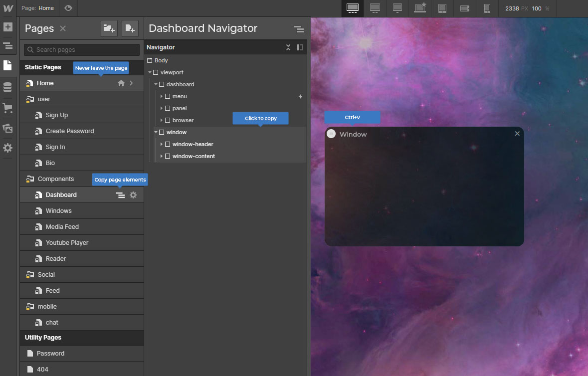Collapse the window element in Navigator
The image size is (588, 376).
click(156, 132)
